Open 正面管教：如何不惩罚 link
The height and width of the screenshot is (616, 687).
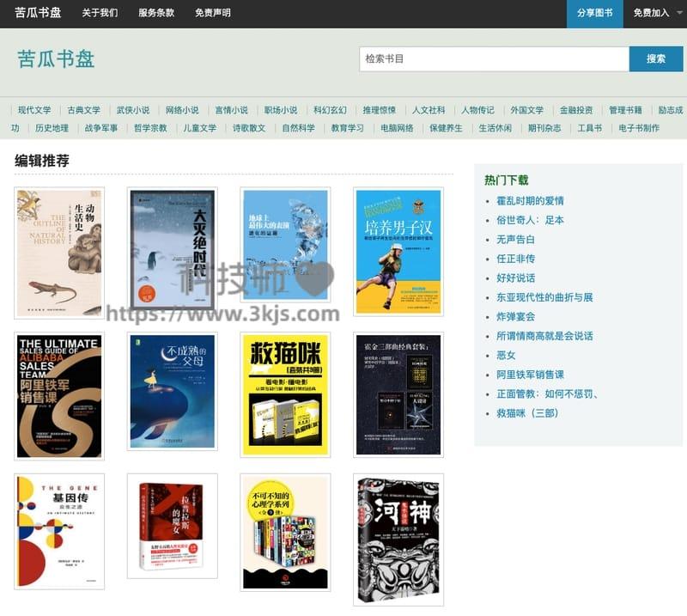coord(547,393)
